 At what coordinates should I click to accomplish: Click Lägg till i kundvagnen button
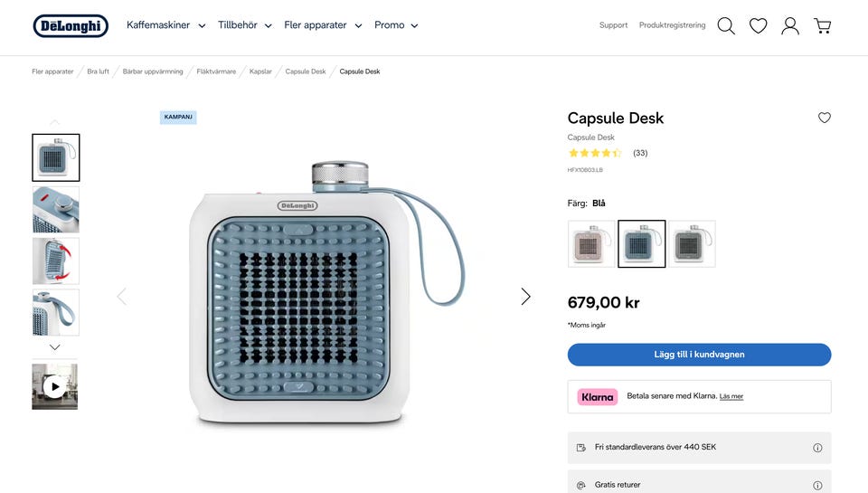point(699,355)
